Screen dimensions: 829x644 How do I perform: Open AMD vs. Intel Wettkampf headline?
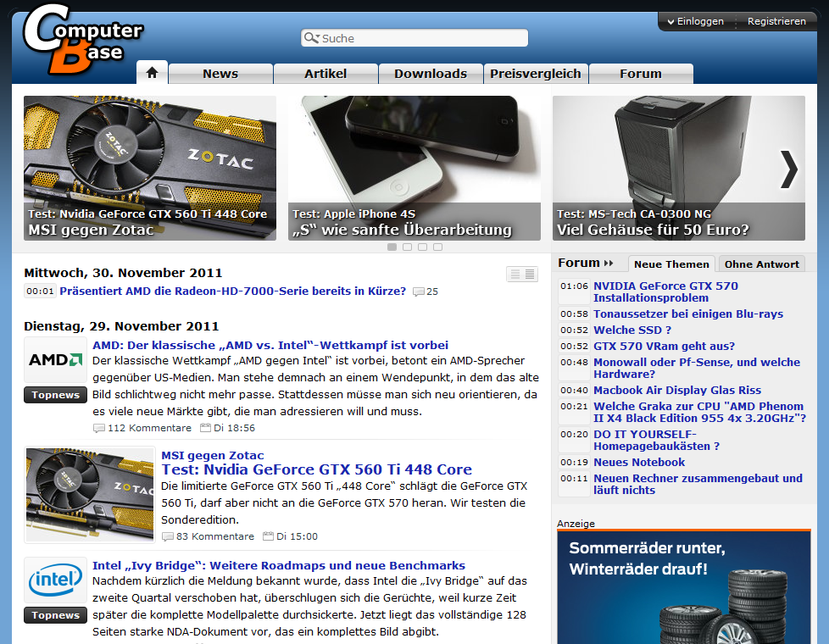[x=270, y=345]
